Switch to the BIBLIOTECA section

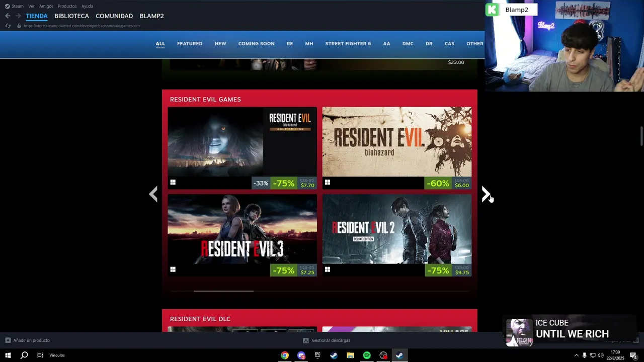tap(71, 16)
